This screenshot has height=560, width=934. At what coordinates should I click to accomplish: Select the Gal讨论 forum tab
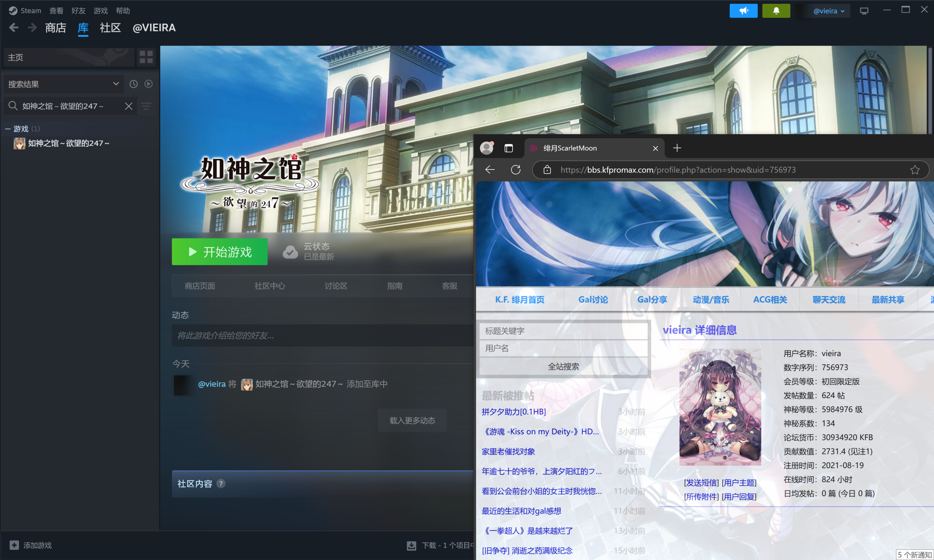click(593, 300)
